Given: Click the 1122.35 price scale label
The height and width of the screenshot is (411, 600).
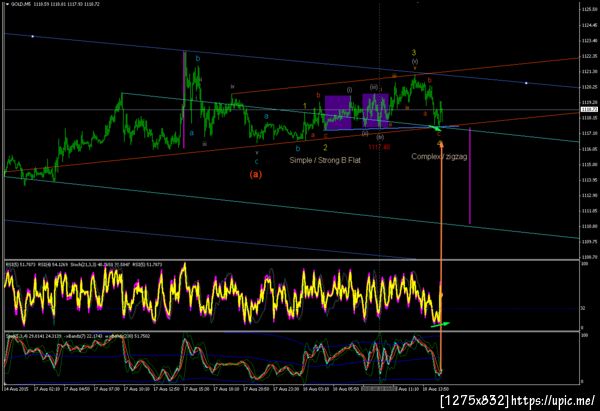Looking at the screenshot, I should (589, 56).
